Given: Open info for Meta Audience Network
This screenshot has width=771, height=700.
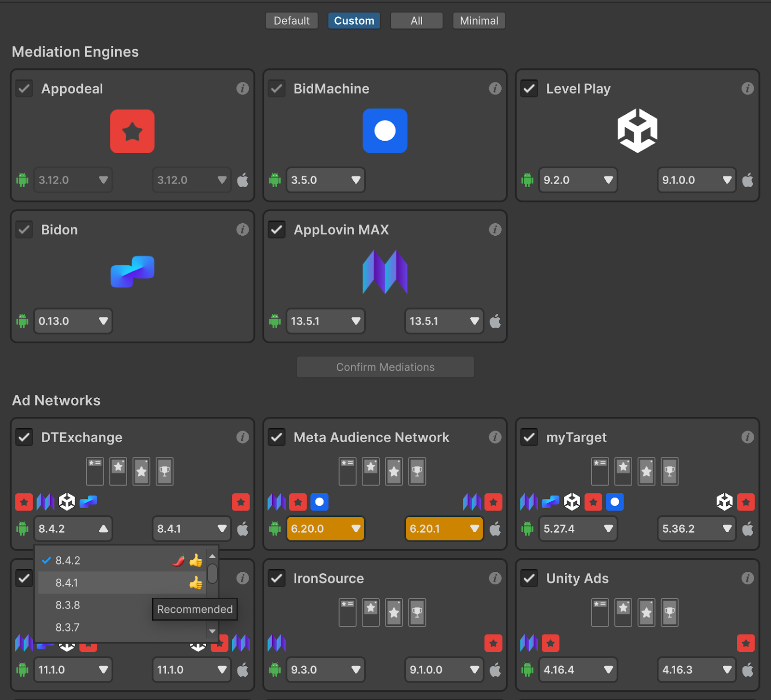Looking at the screenshot, I should tap(495, 437).
